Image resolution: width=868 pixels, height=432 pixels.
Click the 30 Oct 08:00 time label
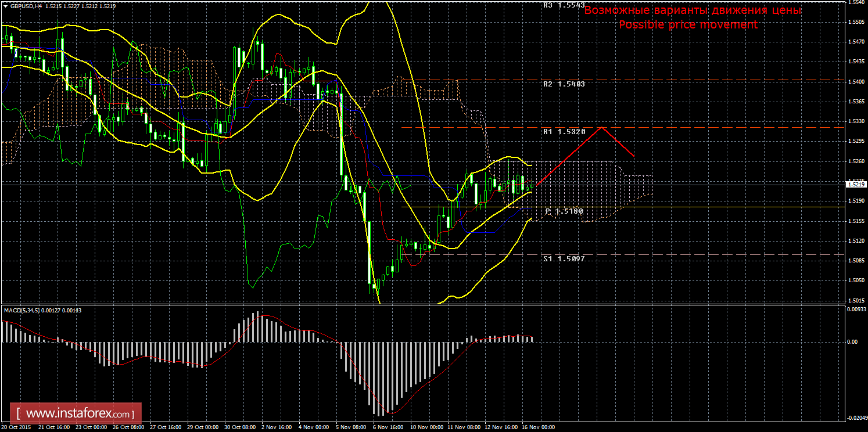pos(241,427)
